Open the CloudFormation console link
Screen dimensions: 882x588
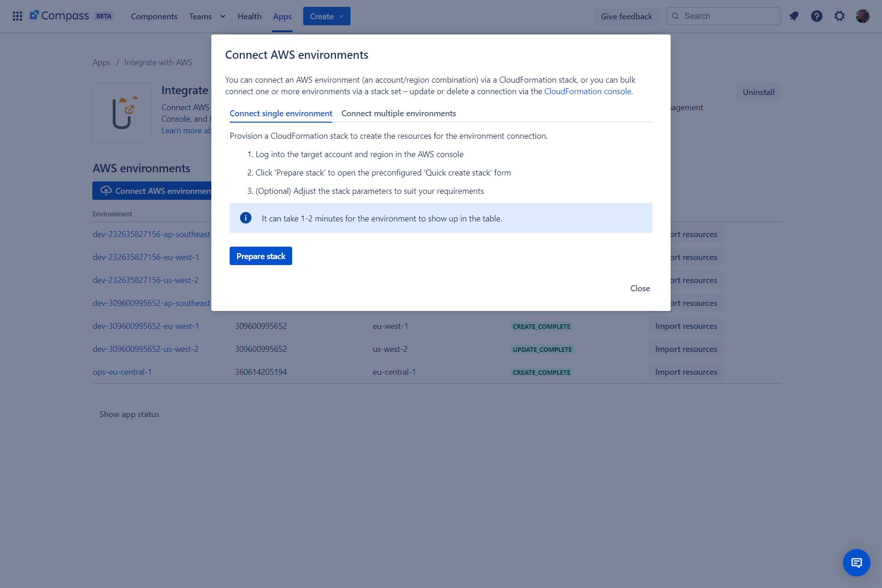588,91
